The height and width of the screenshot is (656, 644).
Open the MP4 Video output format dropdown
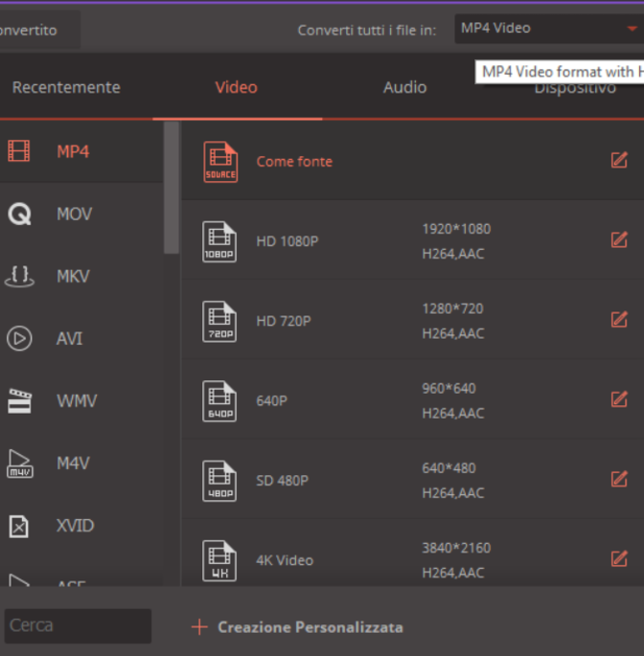tap(549, 29)
